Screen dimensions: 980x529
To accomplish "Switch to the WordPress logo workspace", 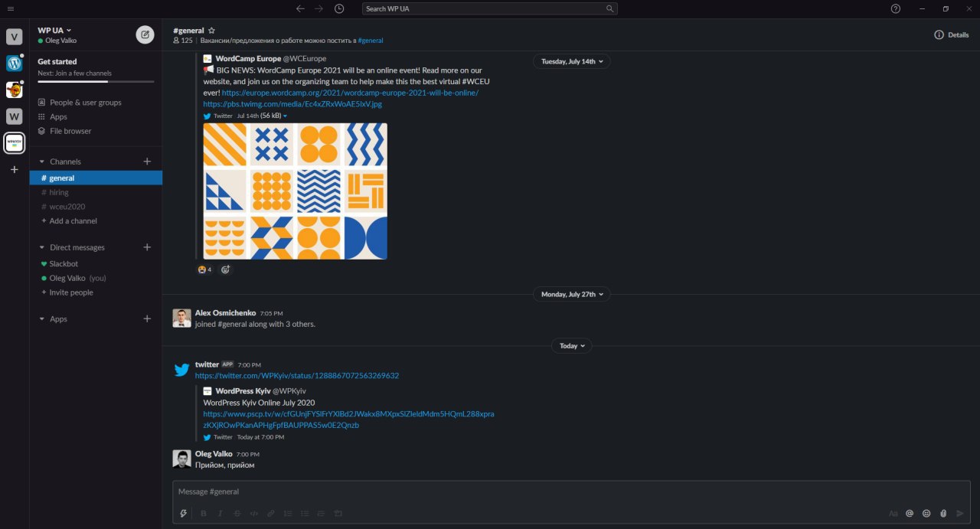I will (x=15, y=64).
